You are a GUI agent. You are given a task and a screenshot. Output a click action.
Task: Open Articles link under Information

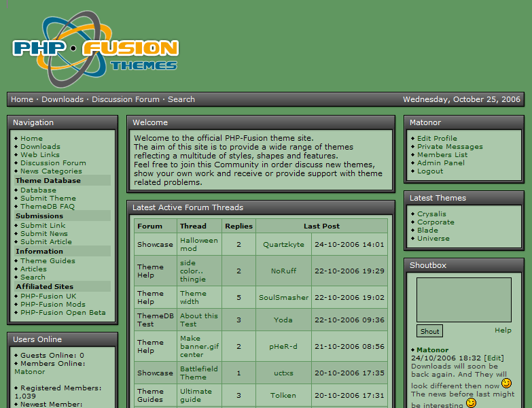click(x=33, y=269)
